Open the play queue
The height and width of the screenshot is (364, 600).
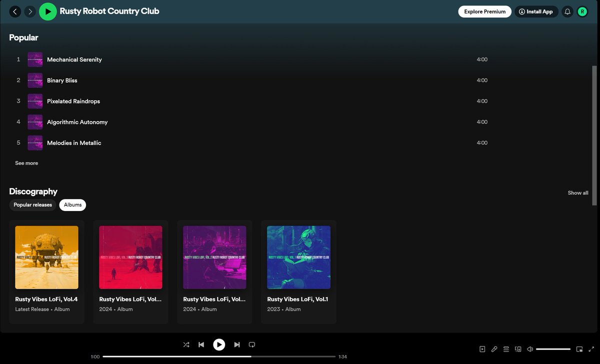[x=506, y=349]
